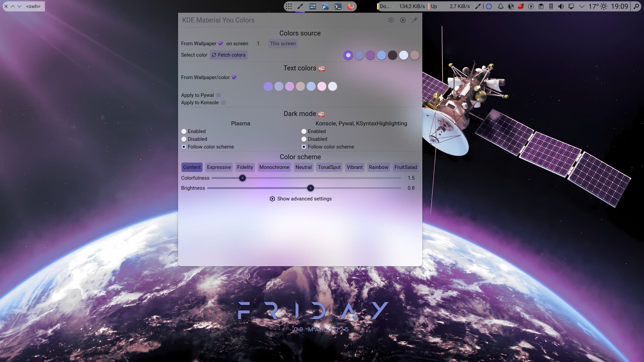Expand Show advanced settings
The height and width of the screenshot is (362, 644).
tap(300, 199)
